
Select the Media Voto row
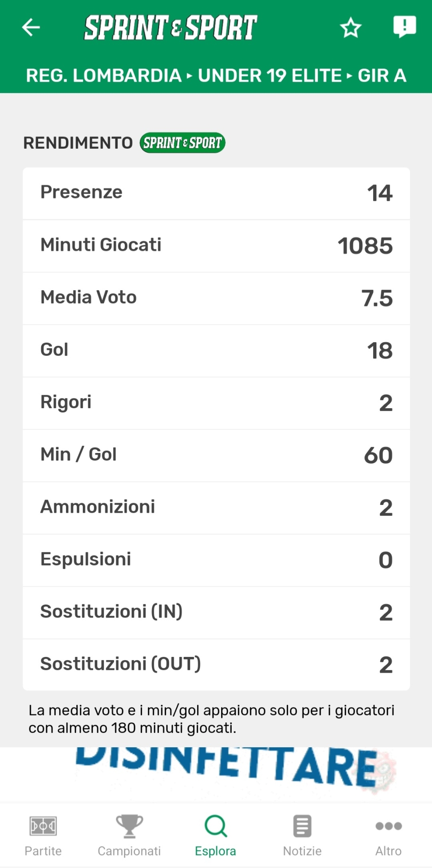216,298
